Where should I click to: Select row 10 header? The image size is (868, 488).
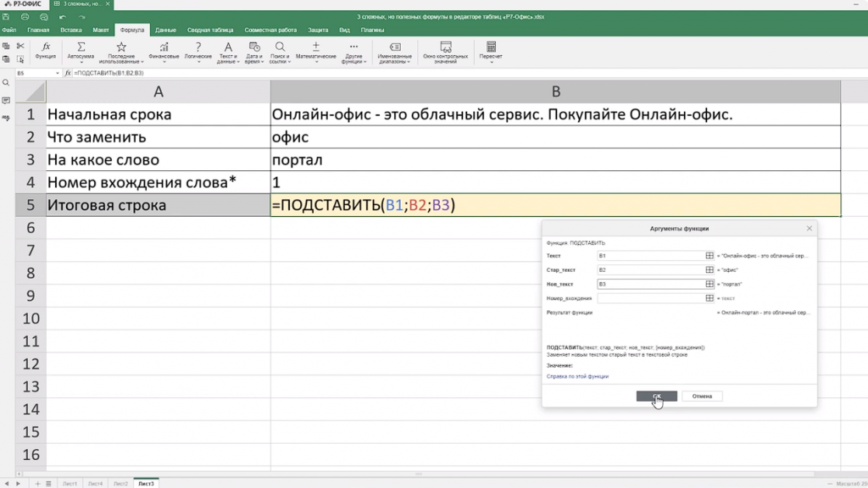(31, 319)
